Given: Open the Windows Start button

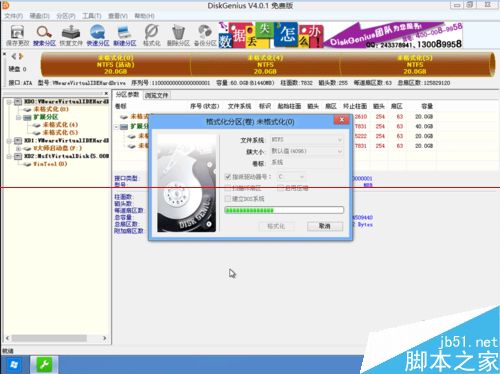Looking at the screenshot, I should (x=13, y=365).
